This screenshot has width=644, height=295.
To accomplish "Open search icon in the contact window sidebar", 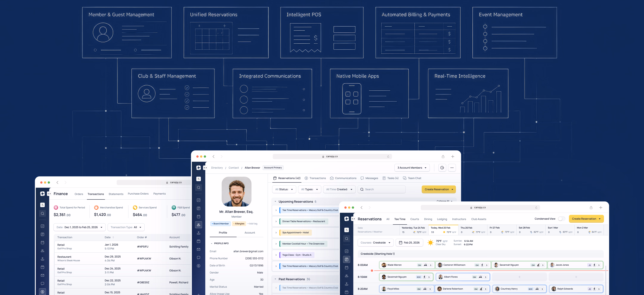I will [x=199, y=187].
